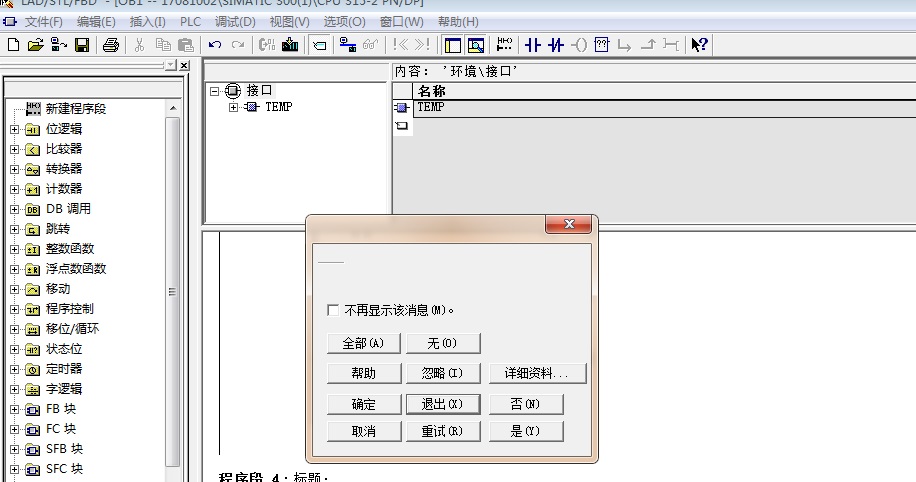Click the New document toolbar icon
The height and width of the screenshot is (482, 916).
(13, 45)
